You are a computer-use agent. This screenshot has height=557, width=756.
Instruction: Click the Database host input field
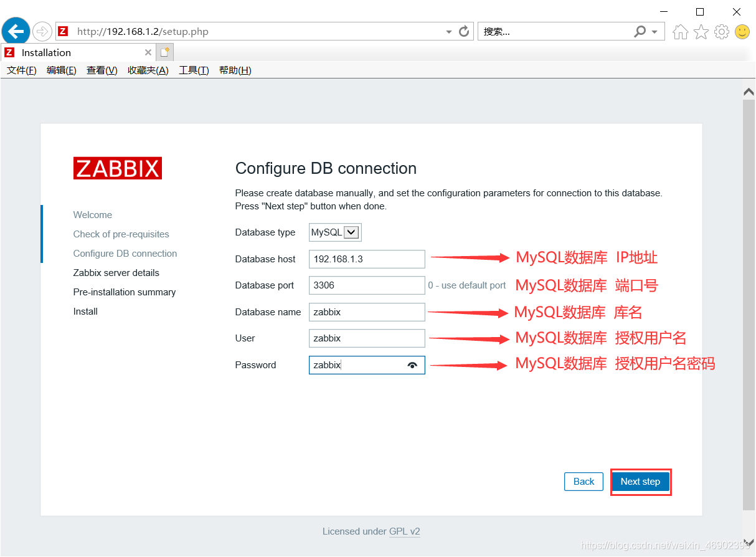click(x=367, y=259)
